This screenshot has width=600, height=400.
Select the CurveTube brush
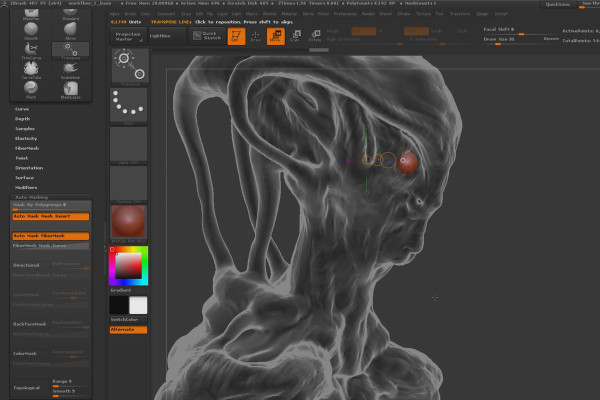coord(31,71)
